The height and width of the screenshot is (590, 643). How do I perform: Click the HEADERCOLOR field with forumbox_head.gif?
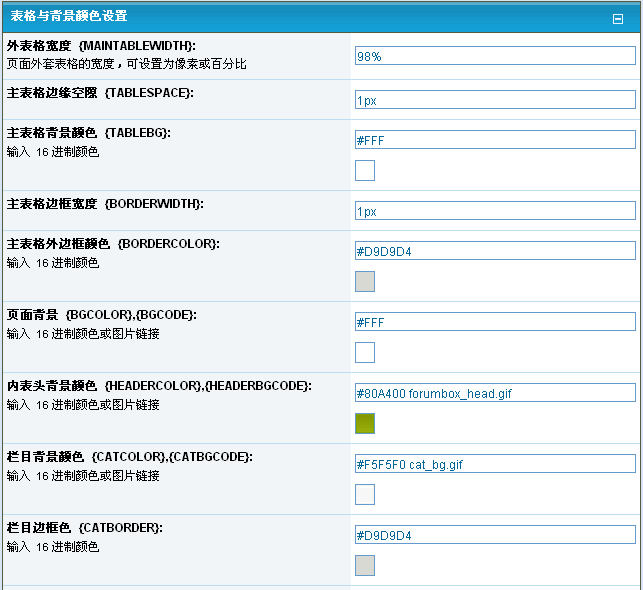coord(495,393)
